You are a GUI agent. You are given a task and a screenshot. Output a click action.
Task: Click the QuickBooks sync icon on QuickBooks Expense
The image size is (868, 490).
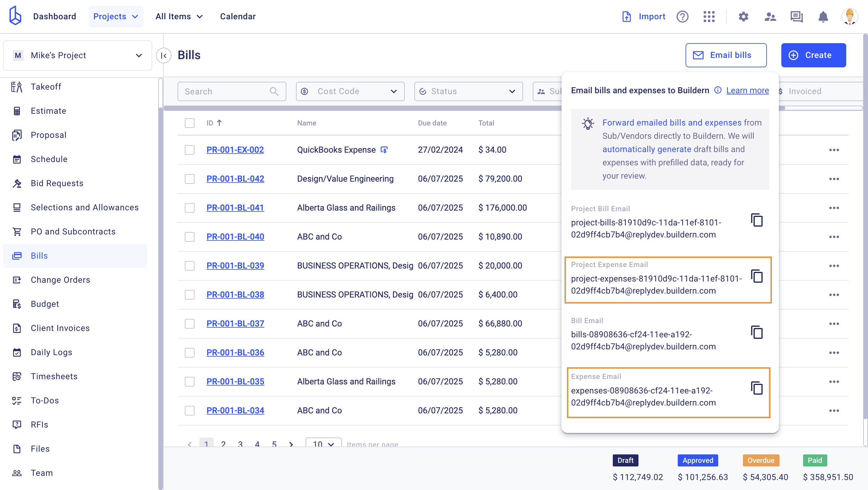[384, 150]
